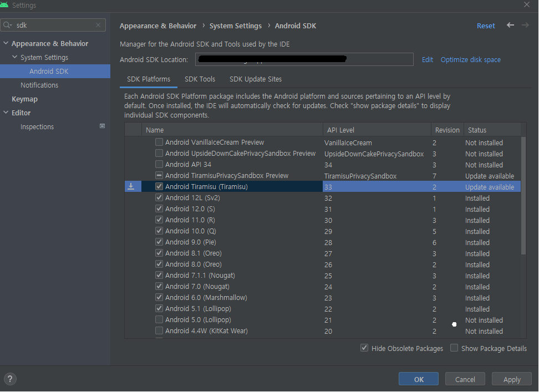Open the help question mark

coord(10,379)
